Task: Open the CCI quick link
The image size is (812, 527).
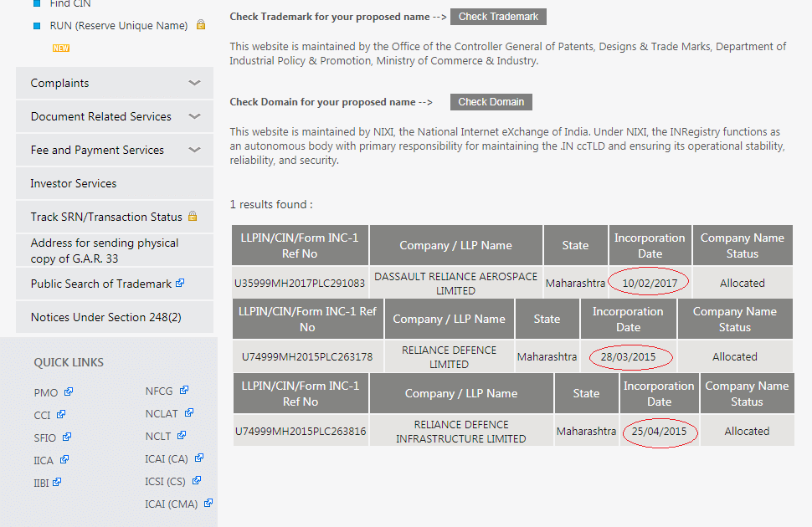Action: pyautogui.click(x=42, y=415)
